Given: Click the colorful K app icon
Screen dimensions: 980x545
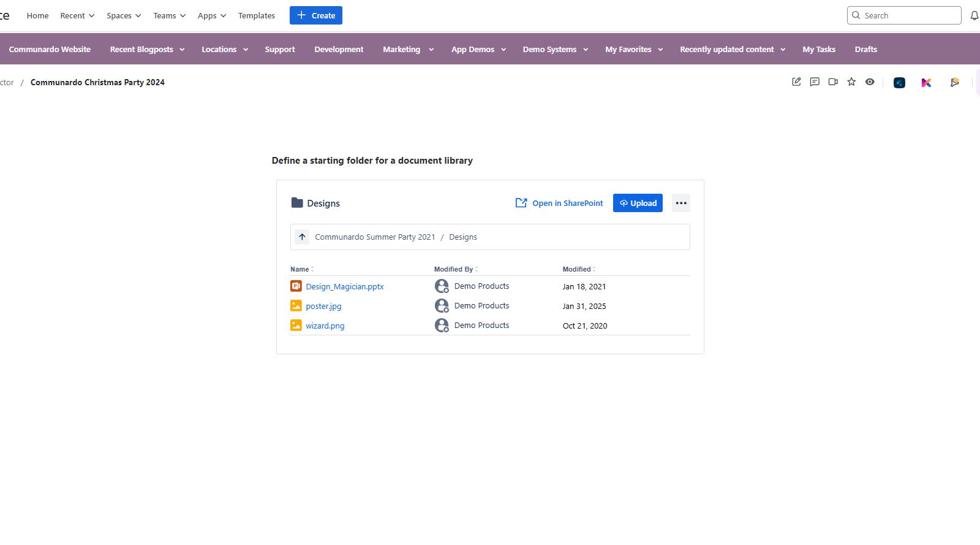Looking at the screenshot, I should coord(926,83).
